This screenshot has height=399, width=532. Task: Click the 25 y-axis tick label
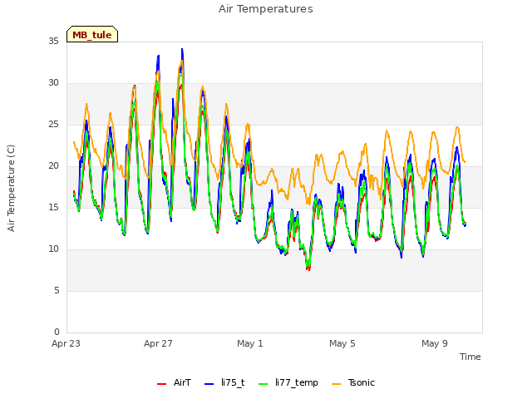53,124
